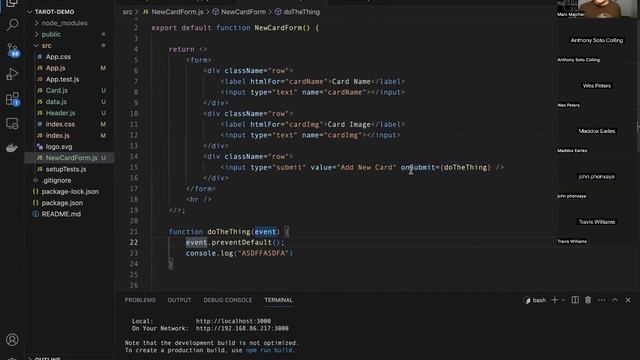Open the Run and Debug view

coord(12,74)
